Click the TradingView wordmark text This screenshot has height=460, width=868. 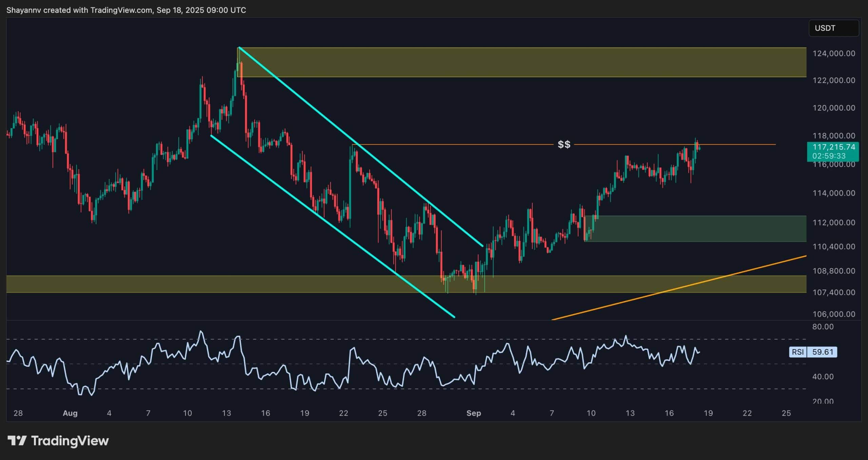70,441
